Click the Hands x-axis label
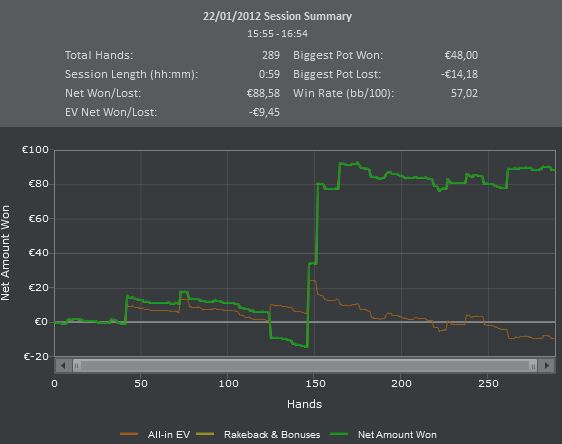The width and height of the screenshot is (562, 444). pyautogui.click(x=304, y=404)
